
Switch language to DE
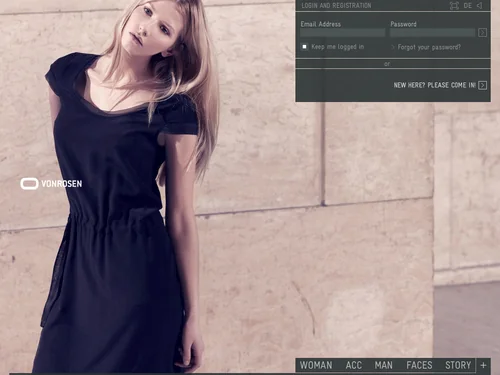[468, 6]
